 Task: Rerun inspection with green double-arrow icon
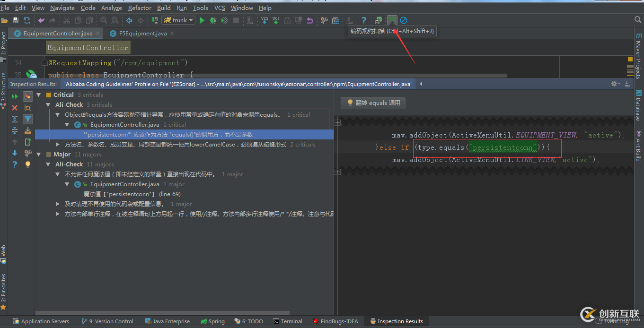pos(15,96)
